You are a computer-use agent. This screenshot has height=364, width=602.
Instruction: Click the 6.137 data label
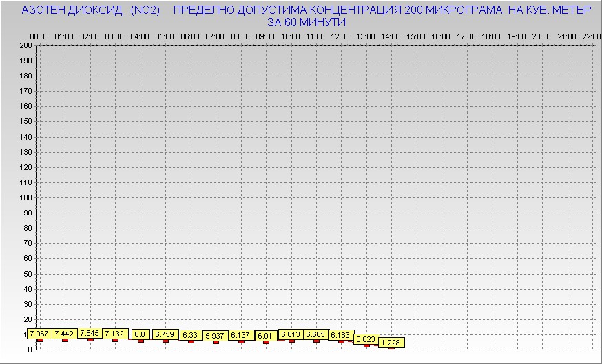241,335
